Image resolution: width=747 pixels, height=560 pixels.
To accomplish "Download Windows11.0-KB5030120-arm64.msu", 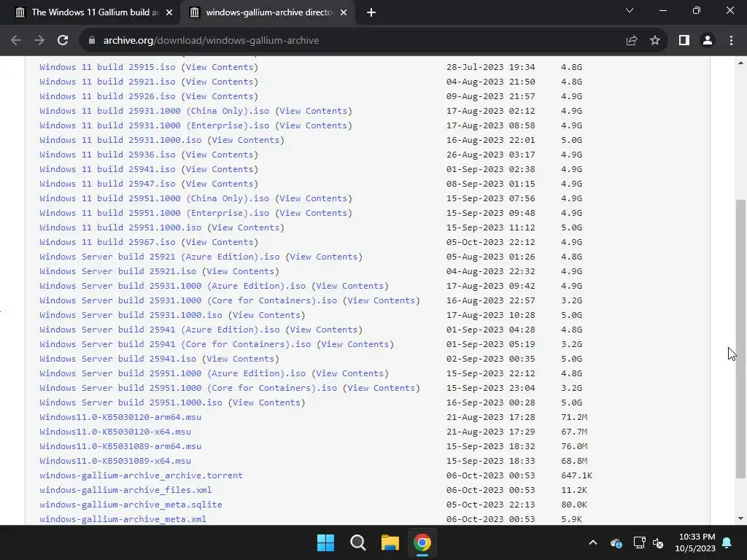I will 120,417.
